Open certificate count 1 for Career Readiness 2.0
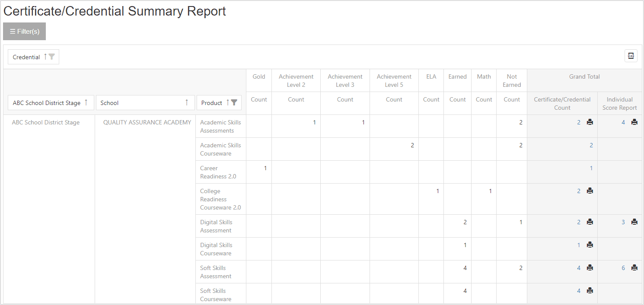644x305 pixels. 591,168
